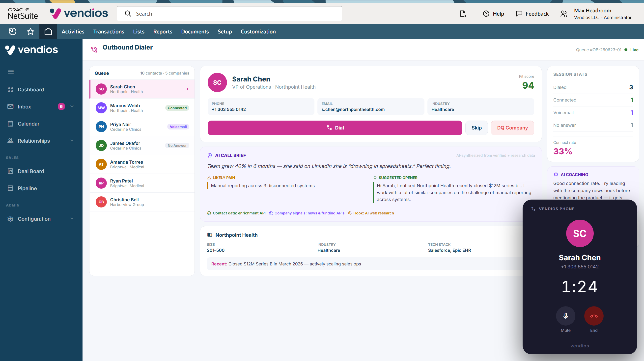Select Christine Bell in the queue
This screenshot has height=361, width=644.
click(x=142, y=202)
